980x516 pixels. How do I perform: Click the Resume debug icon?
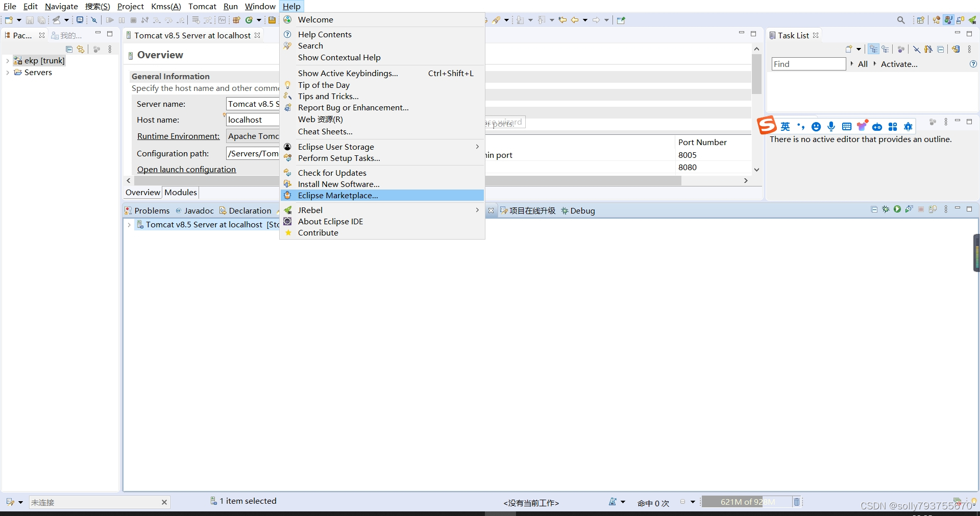[x=110, y=20]
